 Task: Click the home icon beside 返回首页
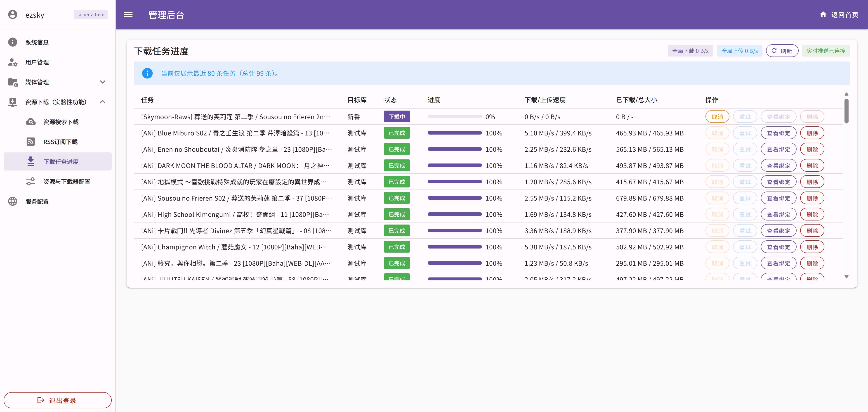pyautogui.click(x=823, y=14)
